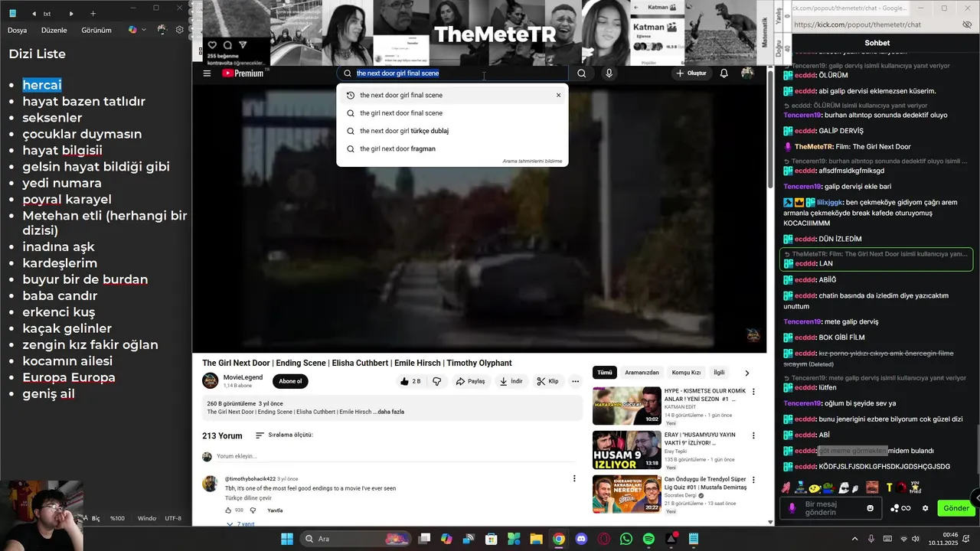
Task: Click the Windows Start button
Action: [287, 539]
